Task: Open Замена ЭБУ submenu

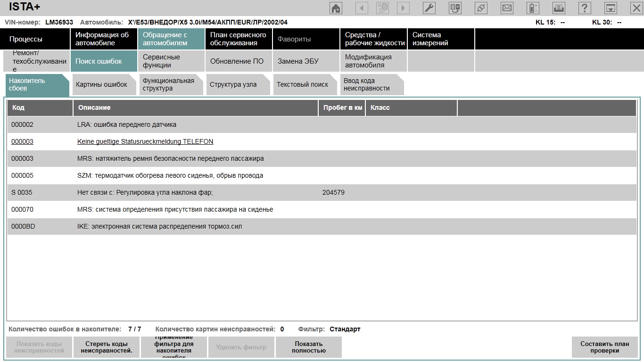Action: [306, 61]
